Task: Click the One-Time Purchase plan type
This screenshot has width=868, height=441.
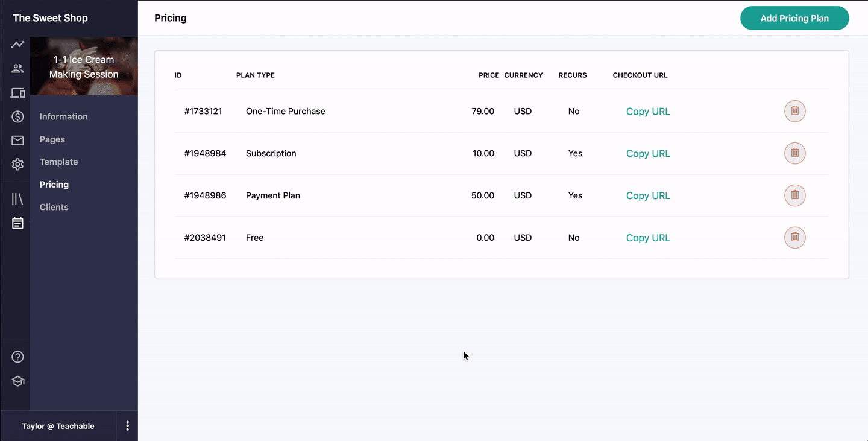Action: click(285, 111)
